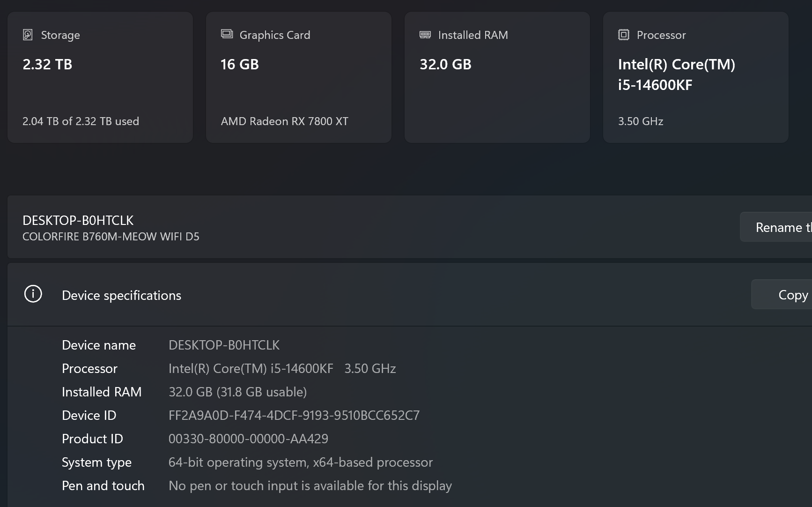Click the Device specifications info icon

coord(33,294)
